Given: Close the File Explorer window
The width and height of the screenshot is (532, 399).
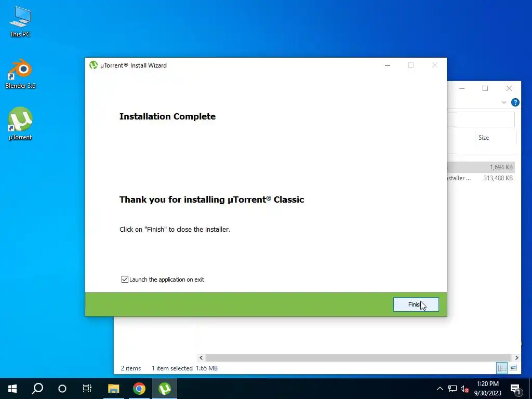Looking at the screenshot, I should click(x=509, y=88).
